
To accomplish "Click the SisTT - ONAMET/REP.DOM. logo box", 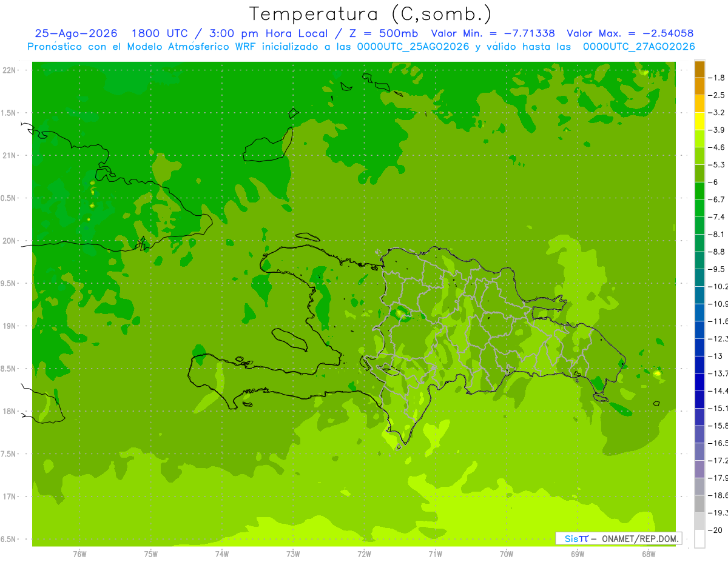I will point(619,538).
